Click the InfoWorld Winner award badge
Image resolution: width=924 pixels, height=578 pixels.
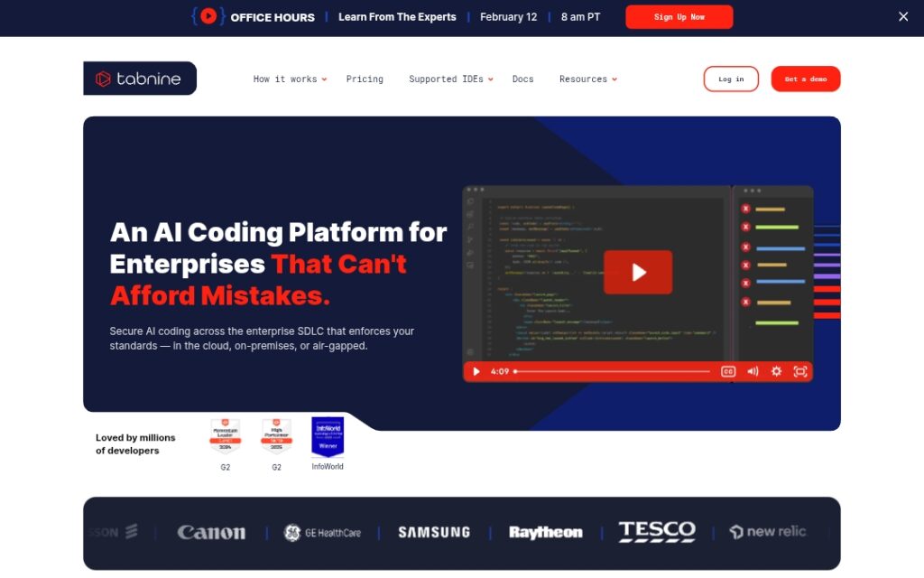(x=328, y=437)
